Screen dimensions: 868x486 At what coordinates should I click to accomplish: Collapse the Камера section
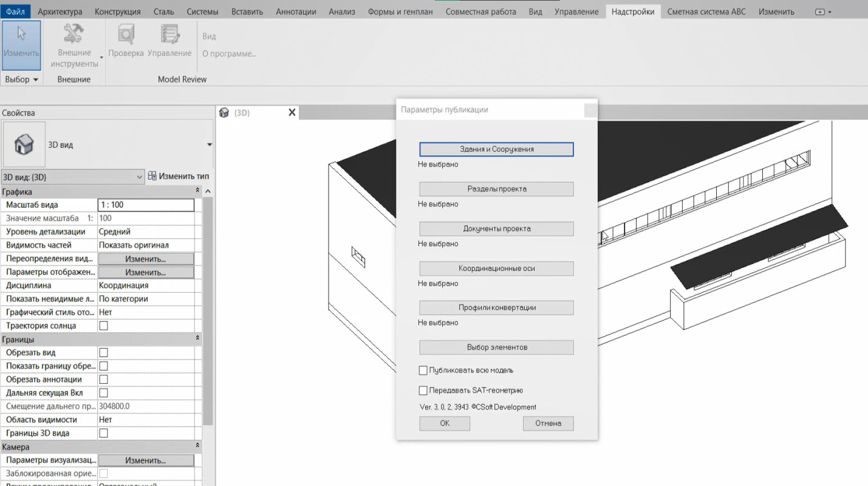197,447
